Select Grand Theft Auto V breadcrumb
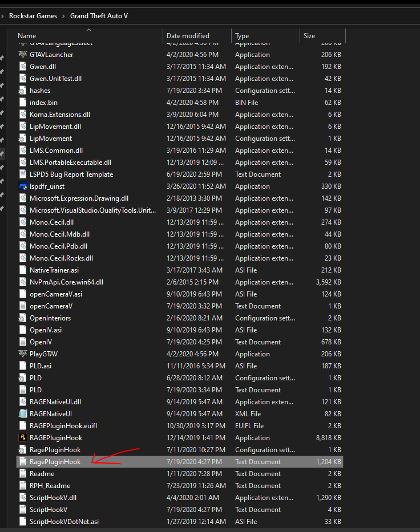Screen dimensions: 420x532 [99, 16]
